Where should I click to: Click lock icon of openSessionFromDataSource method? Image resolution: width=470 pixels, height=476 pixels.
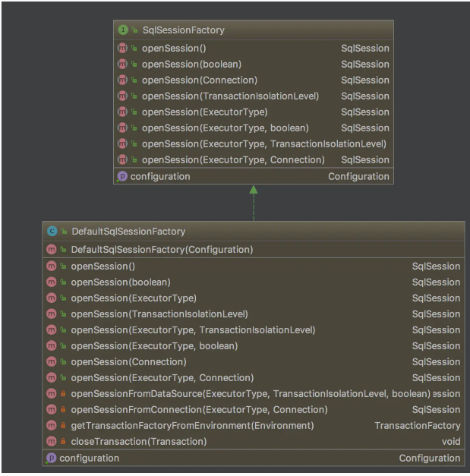click(63, 394)
